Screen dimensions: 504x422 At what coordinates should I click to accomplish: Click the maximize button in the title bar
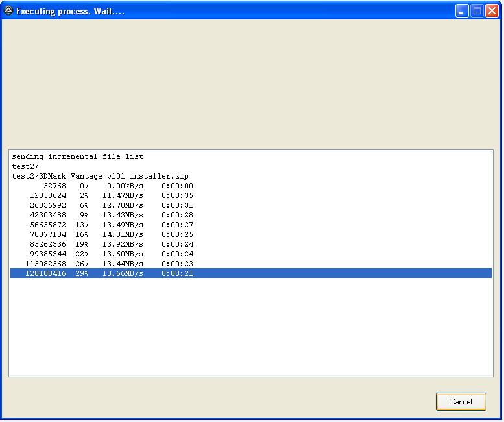[477, 11]
